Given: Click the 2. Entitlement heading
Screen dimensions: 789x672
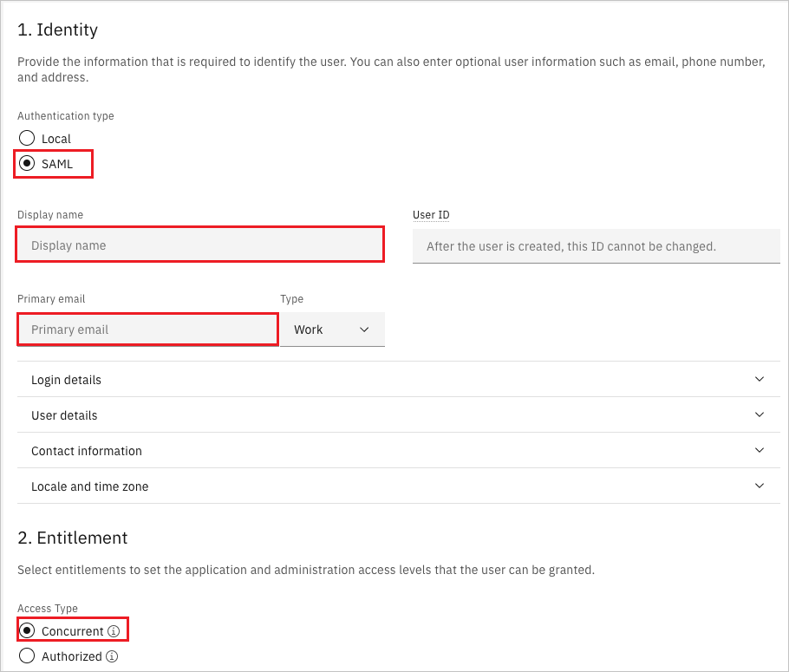Looking at the screenshot, I should tap(73, 538).
